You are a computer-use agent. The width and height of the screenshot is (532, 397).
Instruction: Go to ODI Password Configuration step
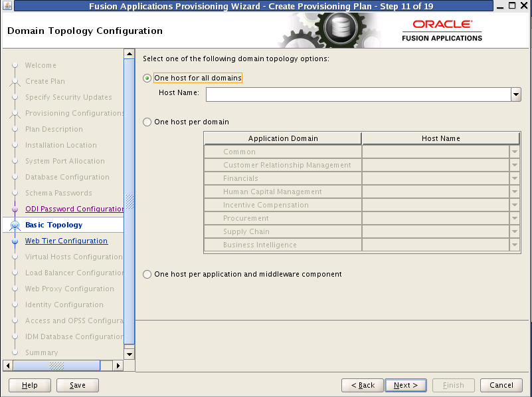coord(74,209)
